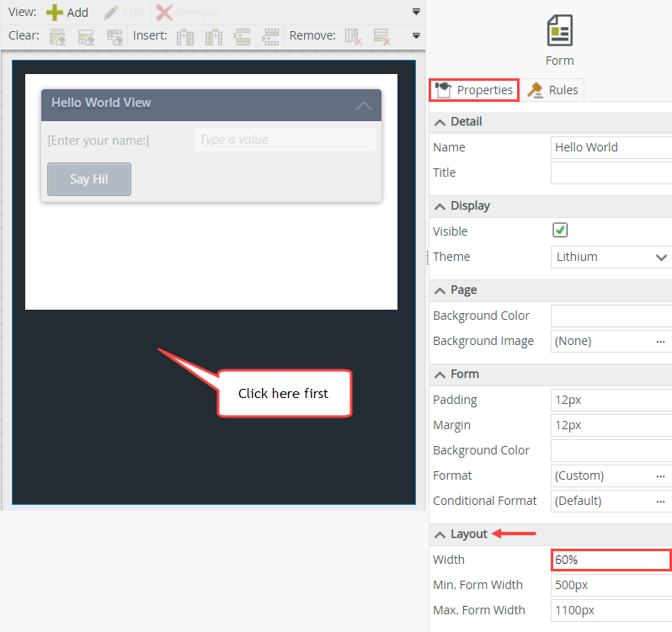Click the first Insert row icon
Screen dimensions: 672x632
point(242,37)
